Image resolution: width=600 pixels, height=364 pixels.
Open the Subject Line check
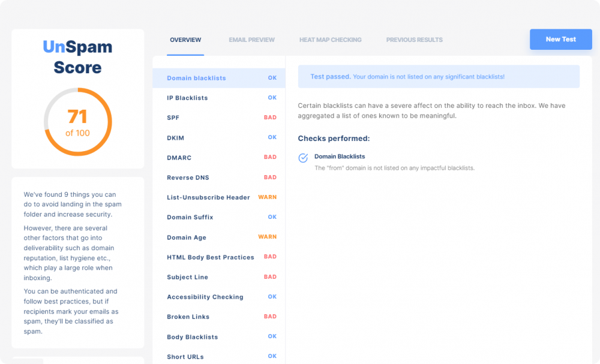coord(219,277)
